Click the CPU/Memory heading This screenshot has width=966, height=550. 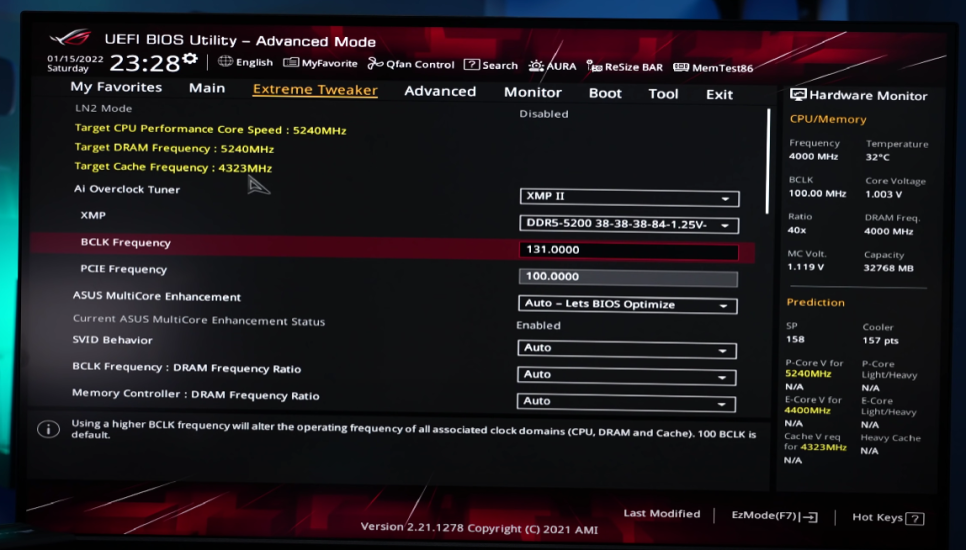click(828, 119)
